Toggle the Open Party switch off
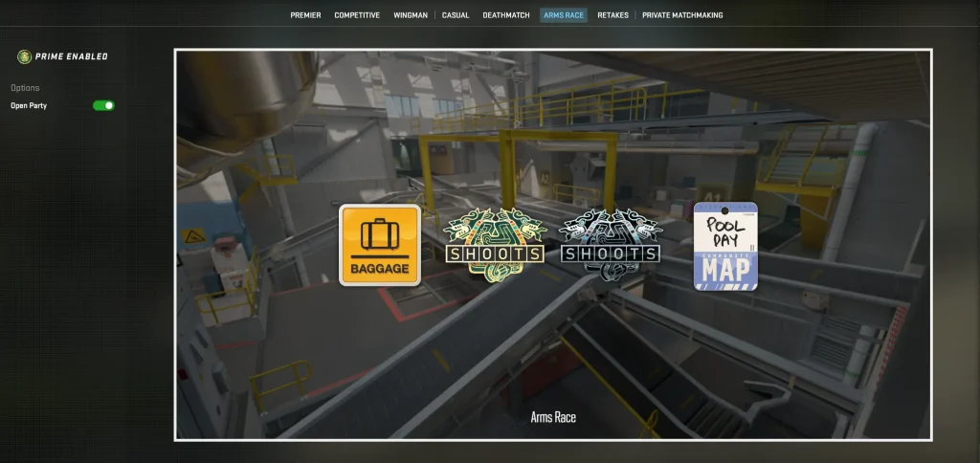The width and height of the screenshot is (980, 463). (x=103, y=105)
